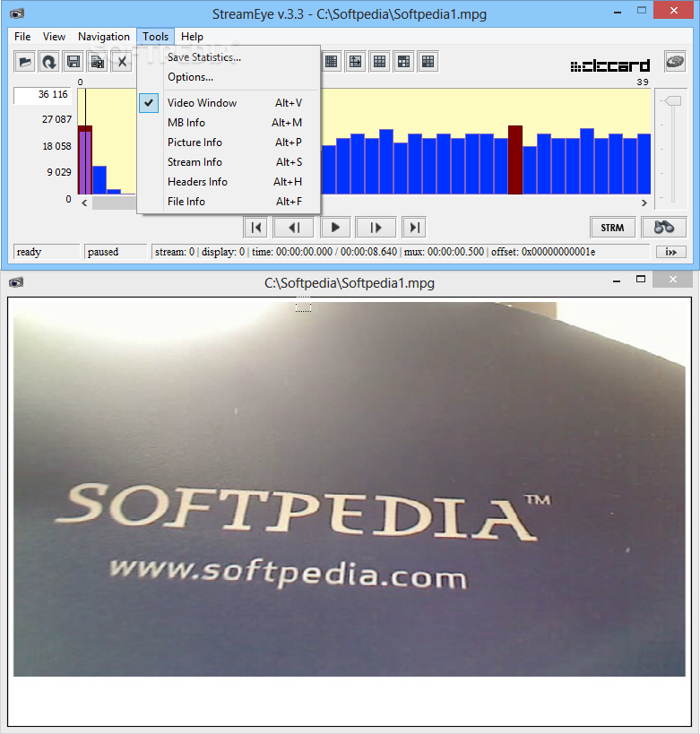Open the Navigation menu
700x734 pixels.
coord(103,37)
